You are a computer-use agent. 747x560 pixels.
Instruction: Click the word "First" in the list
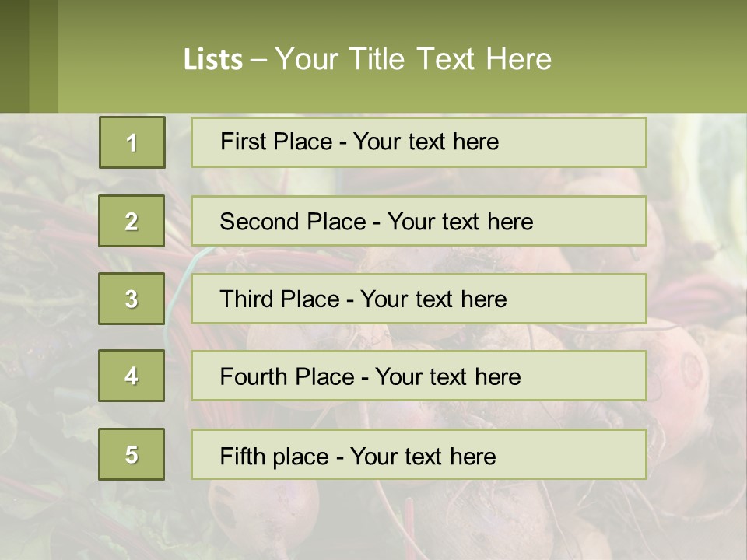pos(243,142)
